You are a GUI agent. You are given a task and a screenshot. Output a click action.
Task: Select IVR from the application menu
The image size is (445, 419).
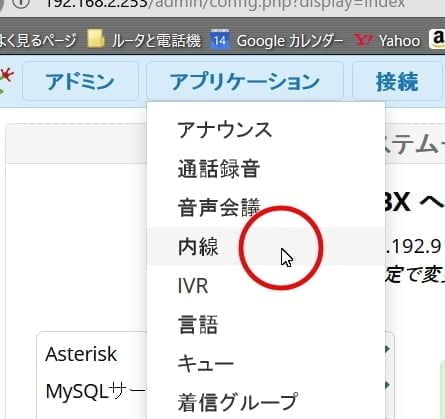click(266, 286)
